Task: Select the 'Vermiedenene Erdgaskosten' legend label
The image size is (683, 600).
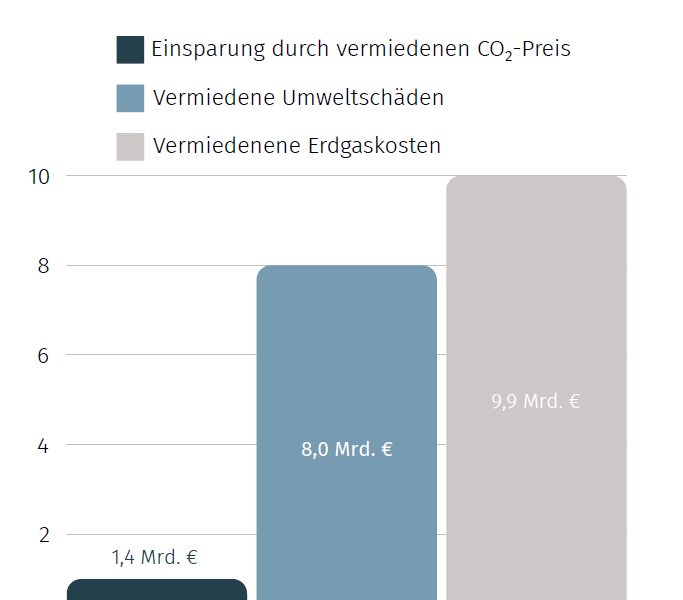Action: click(297, 146)
